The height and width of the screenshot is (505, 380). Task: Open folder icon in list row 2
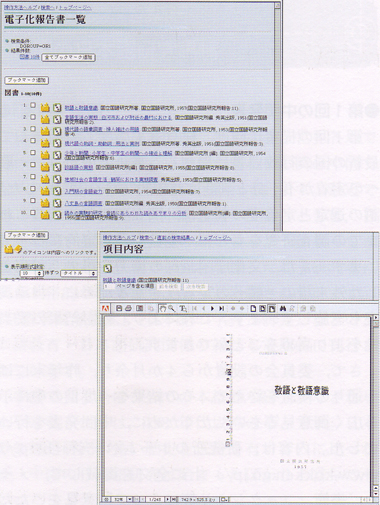pos(45,119)
